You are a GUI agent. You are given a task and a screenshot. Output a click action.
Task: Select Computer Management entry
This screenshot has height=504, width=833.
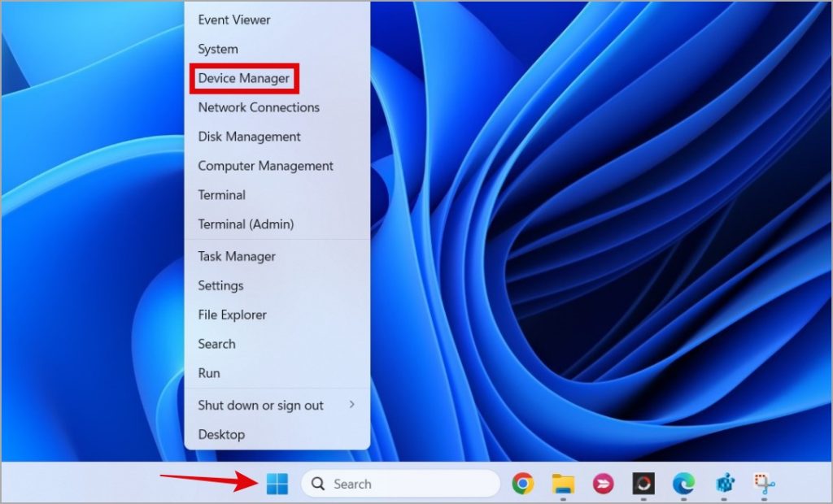(277, 166)
